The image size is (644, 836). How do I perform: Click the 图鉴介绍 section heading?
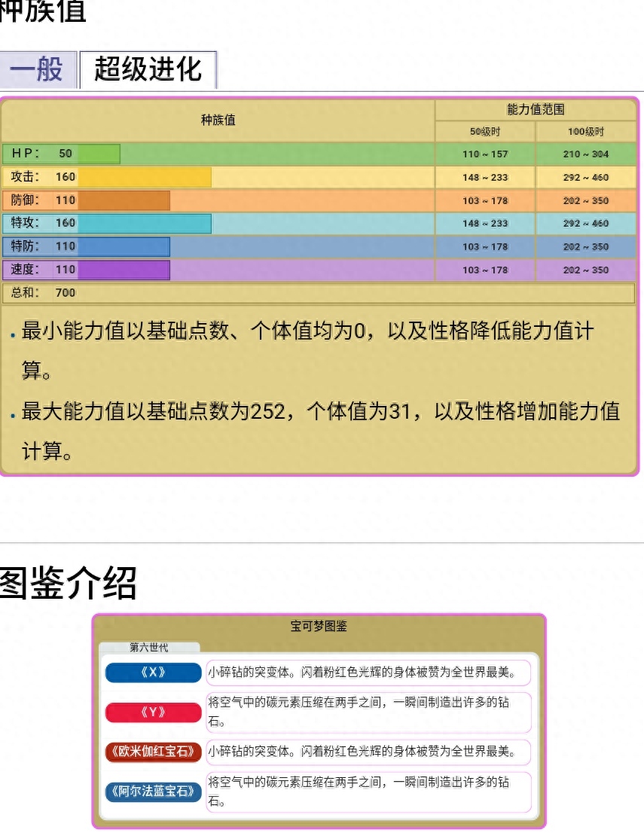coord(68,582)
